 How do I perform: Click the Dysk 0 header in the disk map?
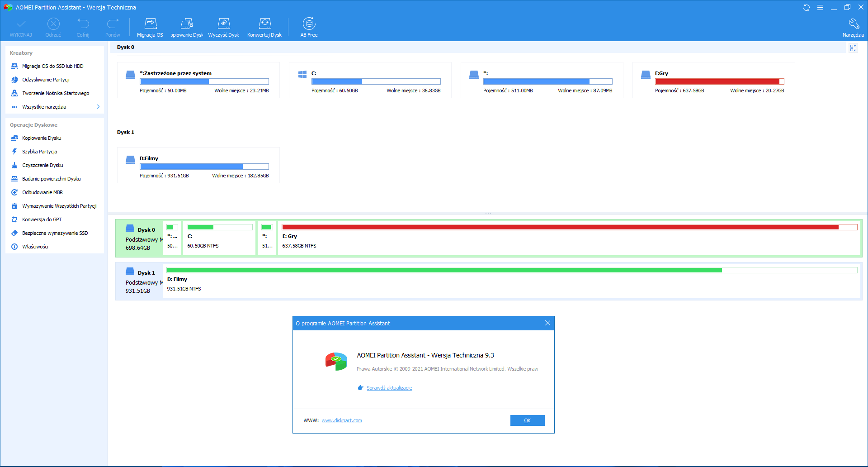coord(139,238)
